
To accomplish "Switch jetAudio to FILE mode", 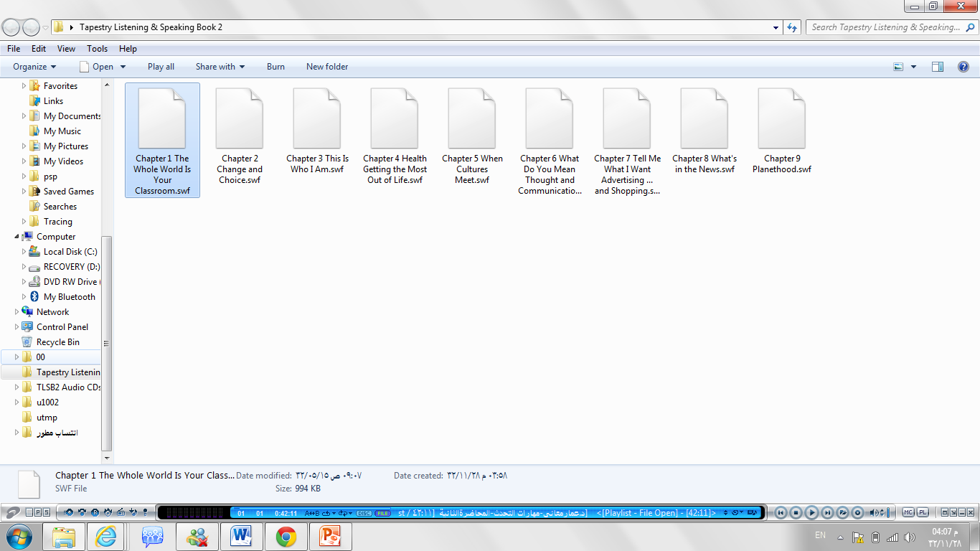I will click(382, 513).
